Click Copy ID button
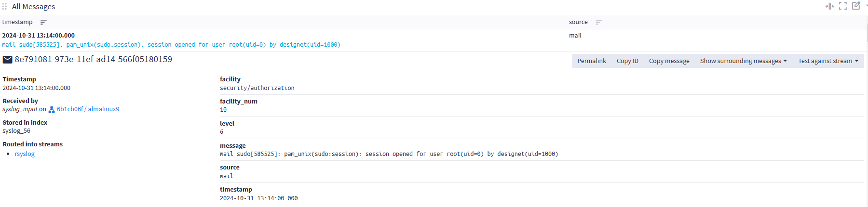The image size is (868, 207). pos(627,61)
